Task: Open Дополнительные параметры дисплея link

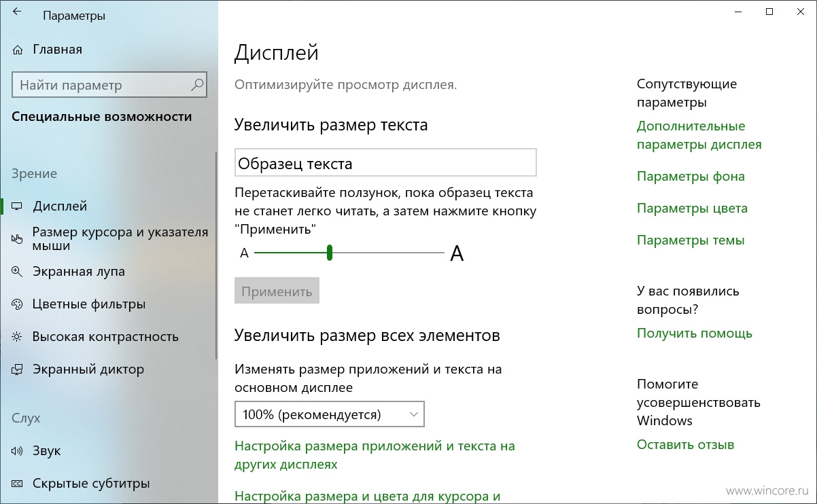Action: tap(699, 135)
